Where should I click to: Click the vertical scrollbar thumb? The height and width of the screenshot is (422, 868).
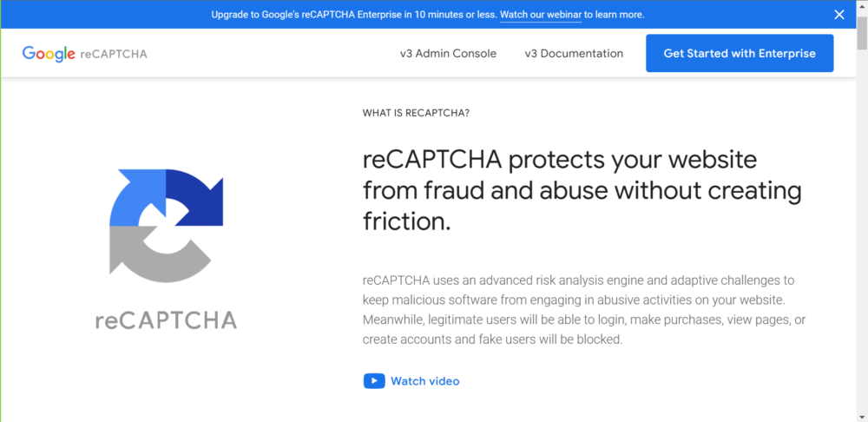[862, 33]
